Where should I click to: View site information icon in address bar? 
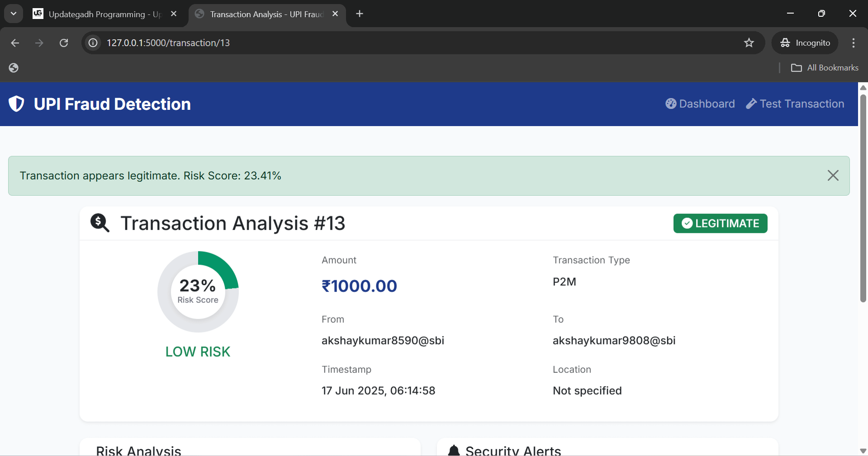[x=93, y=43]
